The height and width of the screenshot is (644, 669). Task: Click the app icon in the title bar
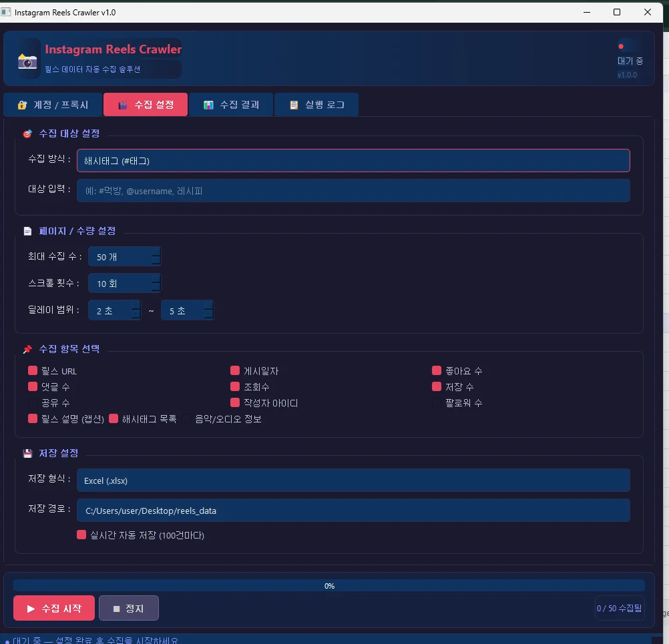[6, 12]
